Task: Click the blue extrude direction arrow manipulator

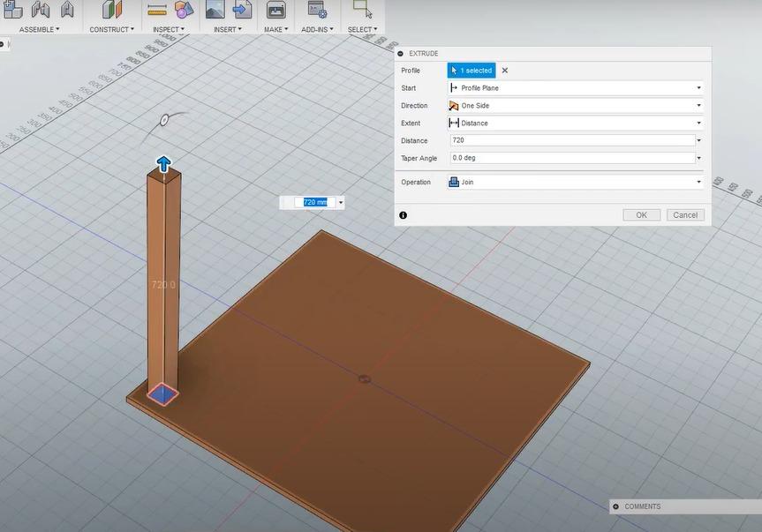Action: click(x=163, y=164)
